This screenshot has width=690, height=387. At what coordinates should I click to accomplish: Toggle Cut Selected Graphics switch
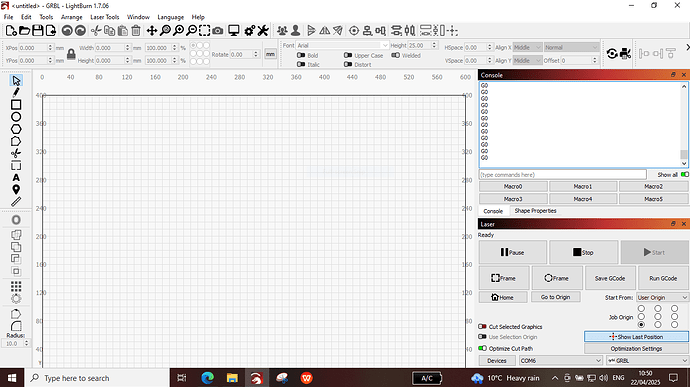(482, 327)
